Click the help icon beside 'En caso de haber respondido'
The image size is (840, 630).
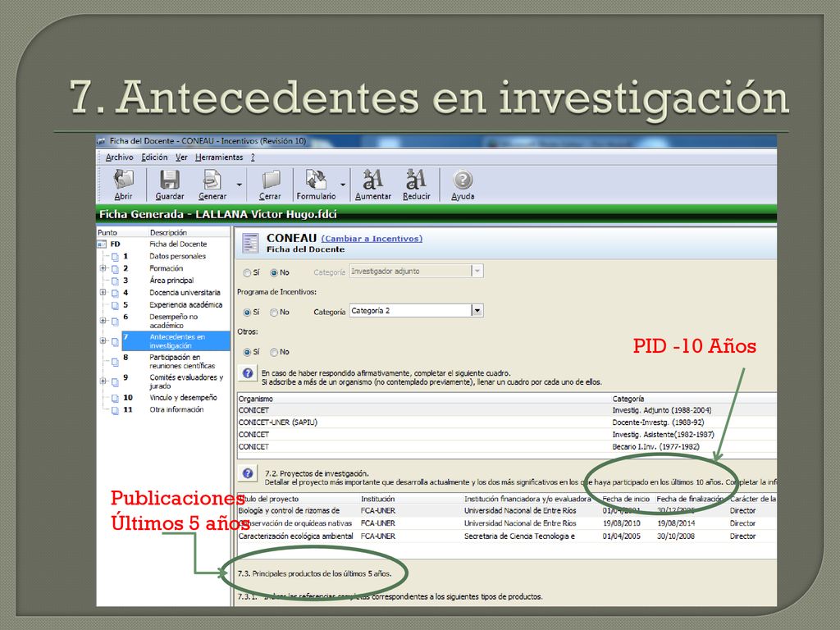coord(248,373)
